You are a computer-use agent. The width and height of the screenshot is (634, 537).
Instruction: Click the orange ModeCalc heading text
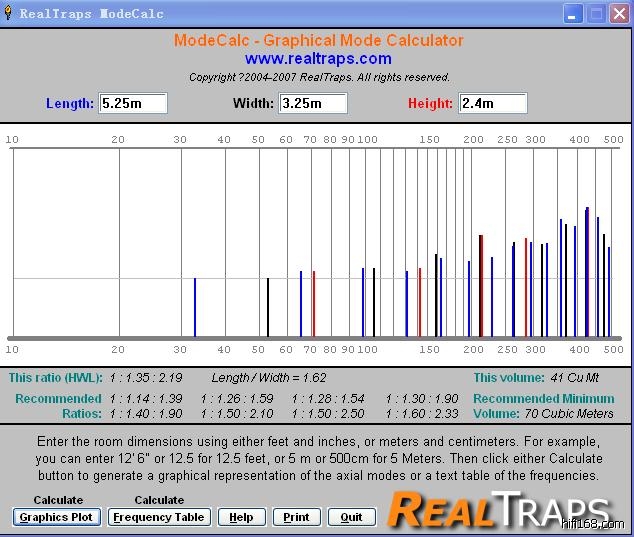coord(318,41)
